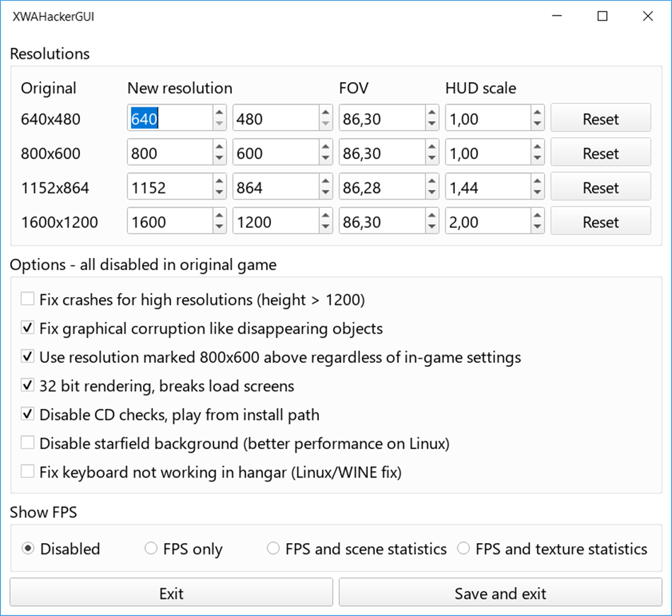Minimize the XWAHackerGUI window

[557, 16]
